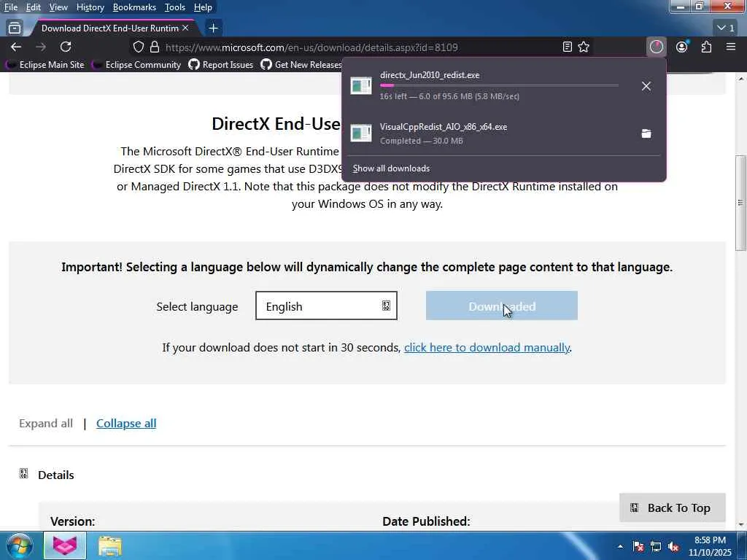Open the account profile icon
This screenshot has height=560, width=747.
[x=682, y=47]
